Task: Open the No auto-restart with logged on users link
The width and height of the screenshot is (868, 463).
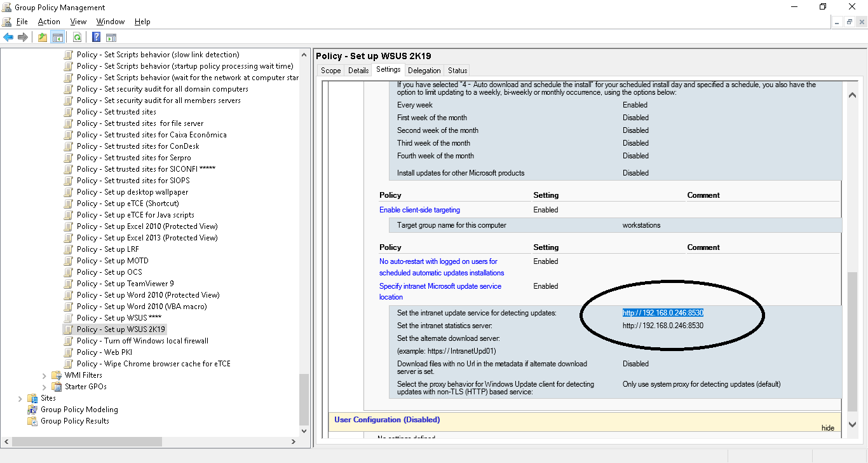Action: pyautogui.click(x=442, y=267)
